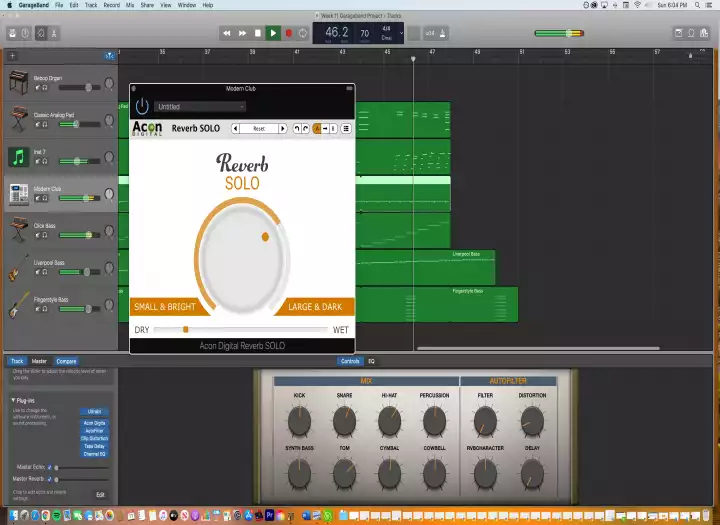Toggle the Cycle loop button
The image size is (720, 525).
click(x=303, y=33)
